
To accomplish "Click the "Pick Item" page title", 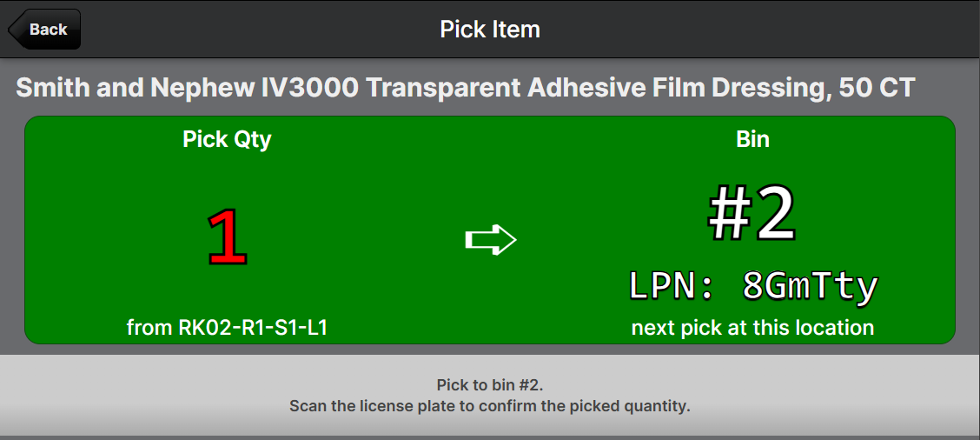I will coord(490,30).
